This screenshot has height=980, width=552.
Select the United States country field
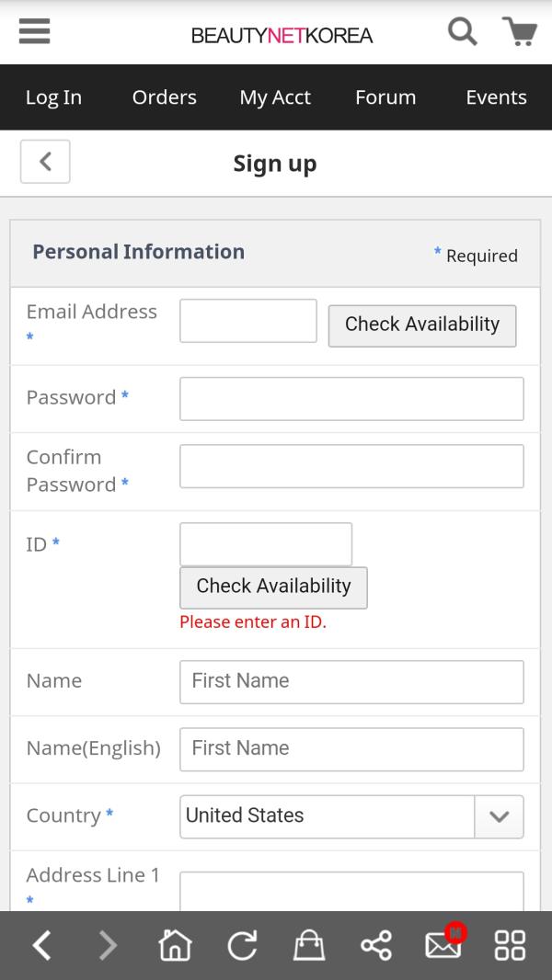[x=352, y=817]
